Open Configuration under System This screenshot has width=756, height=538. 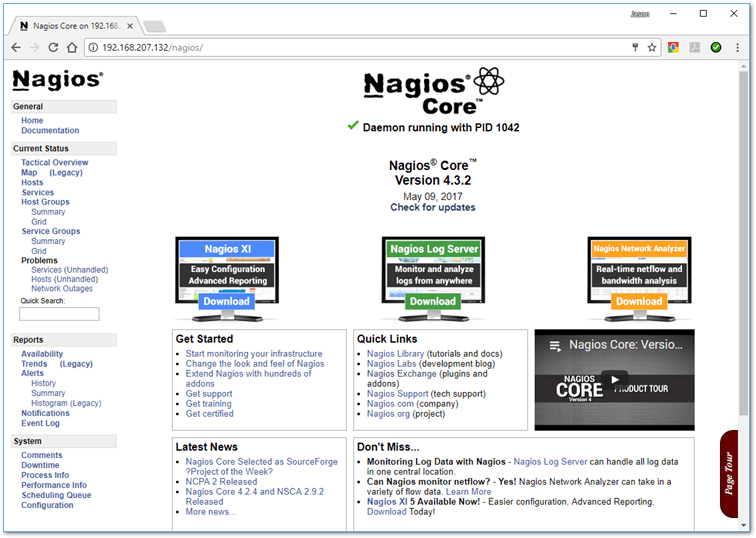pyautogui.click(x=47, y=505)
